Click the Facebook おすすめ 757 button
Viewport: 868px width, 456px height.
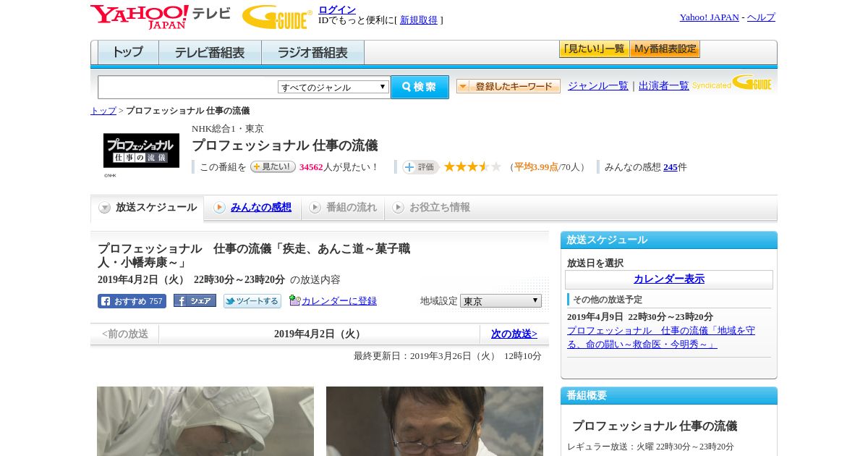[132, 301]
